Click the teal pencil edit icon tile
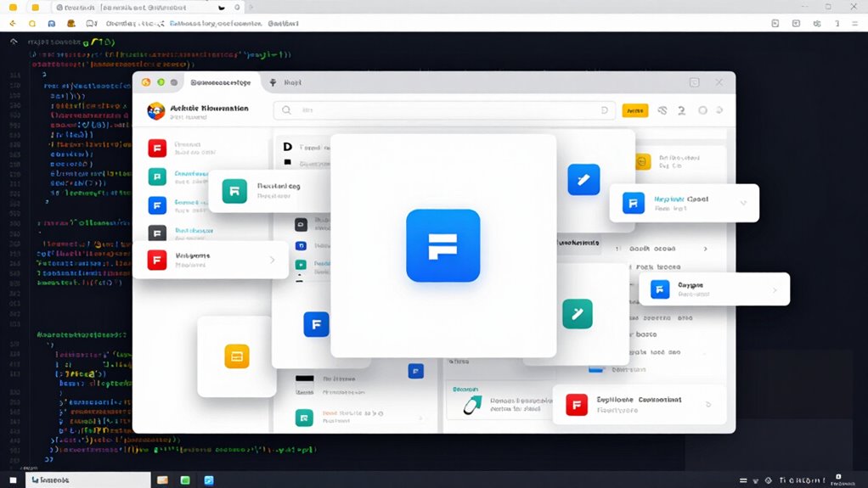 (578, 314)
